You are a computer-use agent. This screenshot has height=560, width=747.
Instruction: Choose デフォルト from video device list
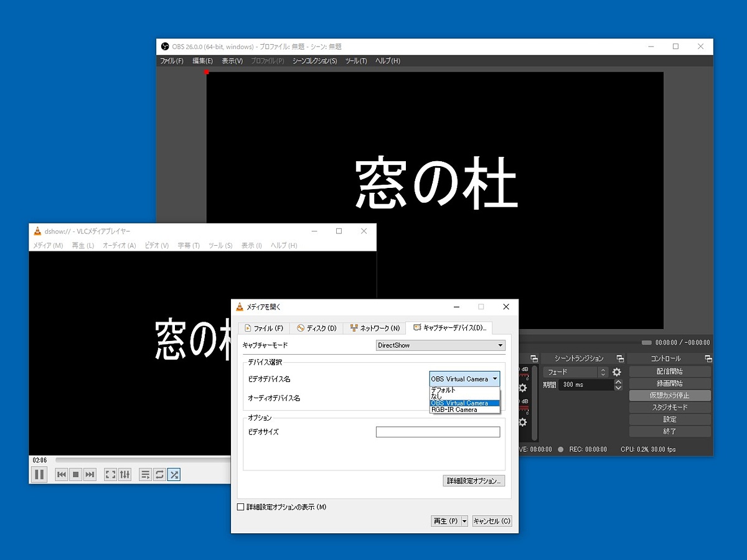464,390
